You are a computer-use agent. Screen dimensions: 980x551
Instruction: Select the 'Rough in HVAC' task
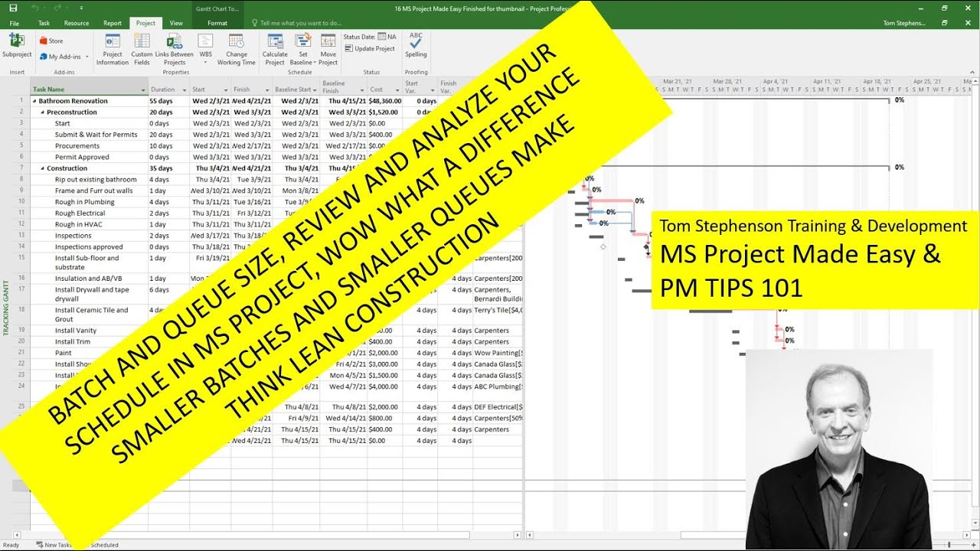tap(78, 225)
